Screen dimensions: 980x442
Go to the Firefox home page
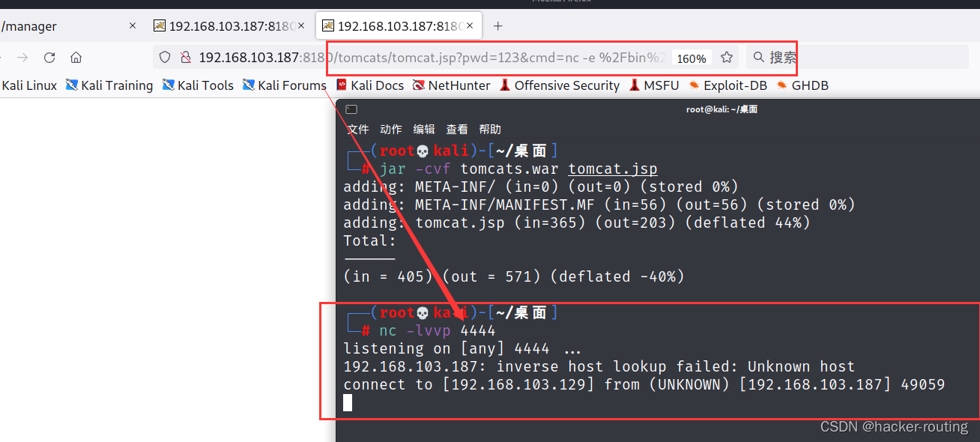coord(76,58)
